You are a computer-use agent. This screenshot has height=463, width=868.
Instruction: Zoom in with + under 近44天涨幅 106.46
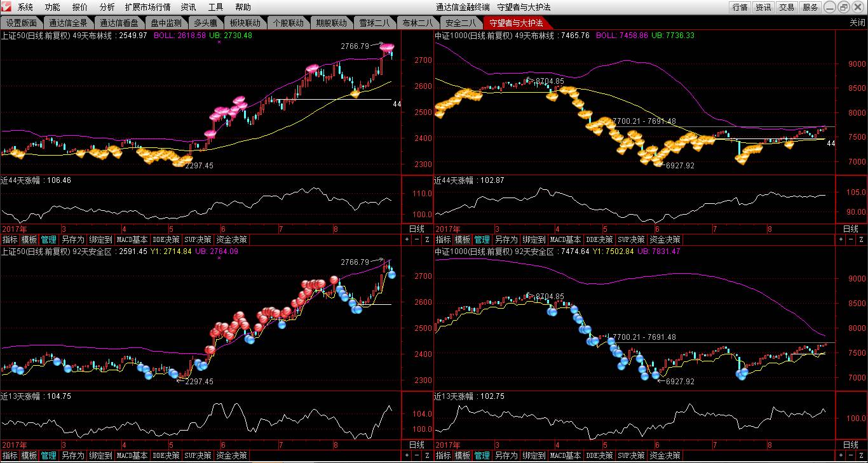407,239
